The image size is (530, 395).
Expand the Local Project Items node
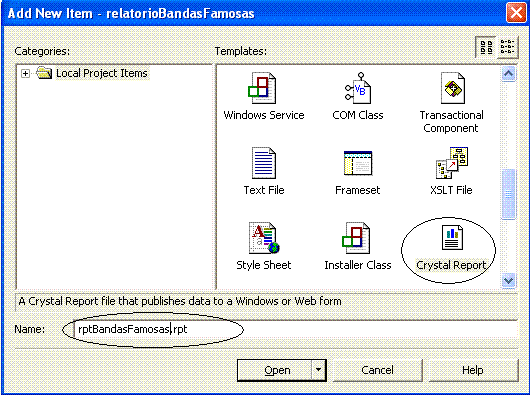click(25, 73)
